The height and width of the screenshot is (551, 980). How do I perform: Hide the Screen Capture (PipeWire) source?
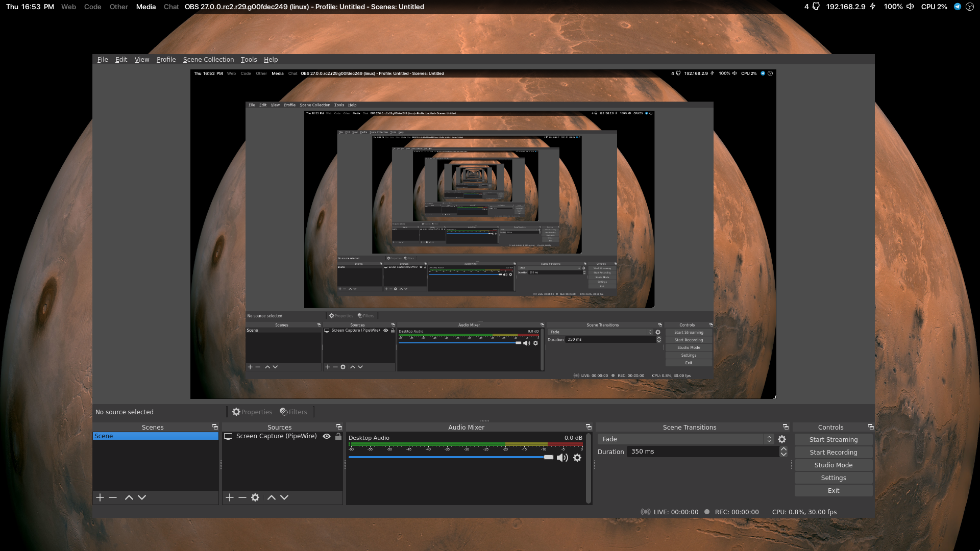(327, 436)
